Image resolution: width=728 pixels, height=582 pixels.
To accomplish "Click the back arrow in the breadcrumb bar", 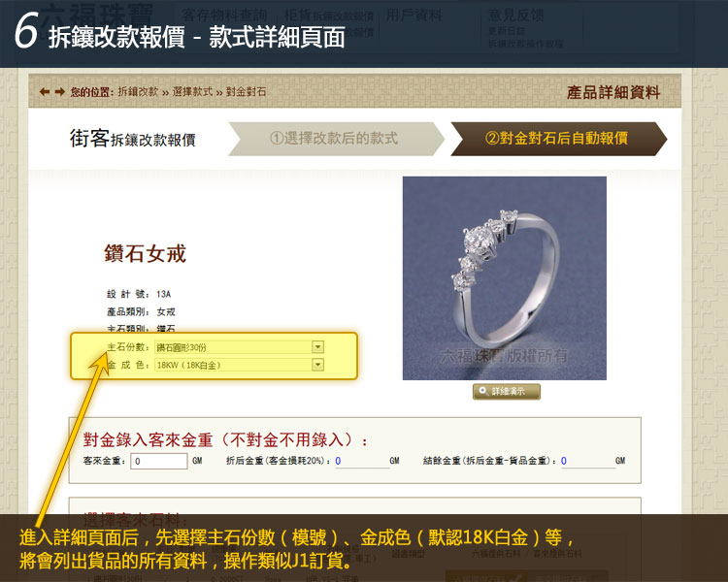I will (x=45, y=92).
